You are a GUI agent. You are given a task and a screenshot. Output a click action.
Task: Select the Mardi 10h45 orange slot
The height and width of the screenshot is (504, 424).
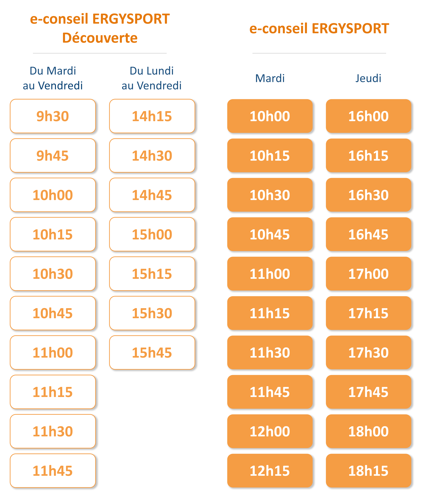270,234
